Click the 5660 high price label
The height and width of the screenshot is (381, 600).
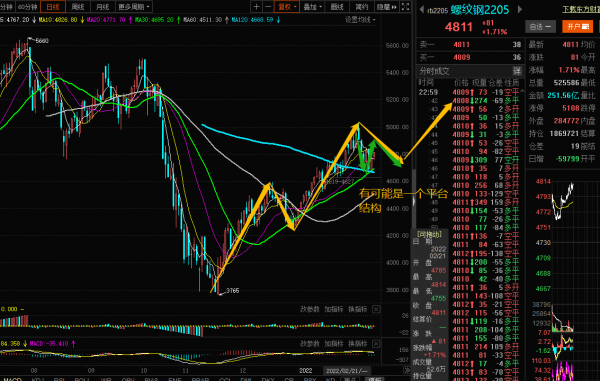click(x=42, y=41)
